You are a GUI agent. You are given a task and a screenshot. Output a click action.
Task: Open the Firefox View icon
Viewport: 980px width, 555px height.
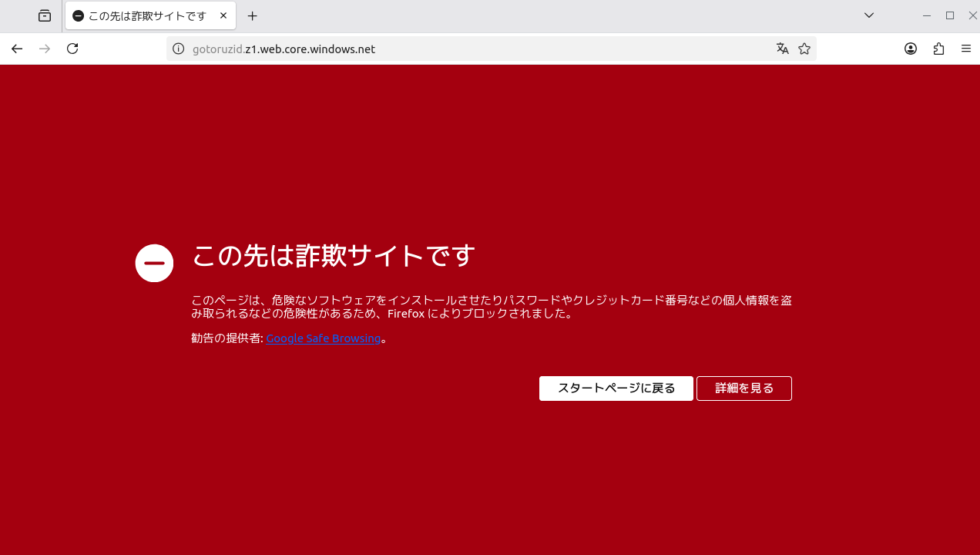click(45, 15)
